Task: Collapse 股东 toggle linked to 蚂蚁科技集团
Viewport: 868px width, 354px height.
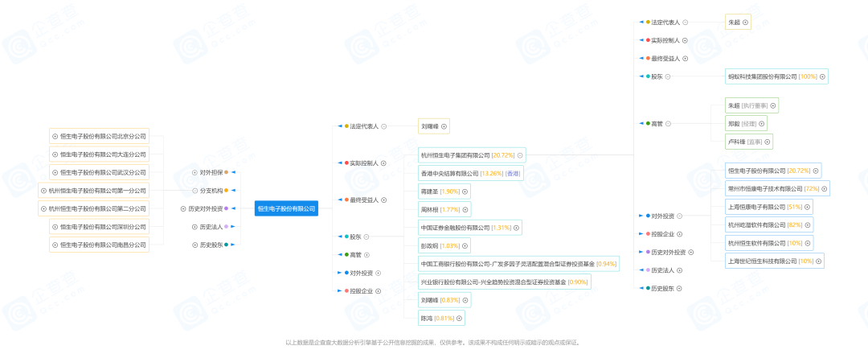Action: coord(668,77)
